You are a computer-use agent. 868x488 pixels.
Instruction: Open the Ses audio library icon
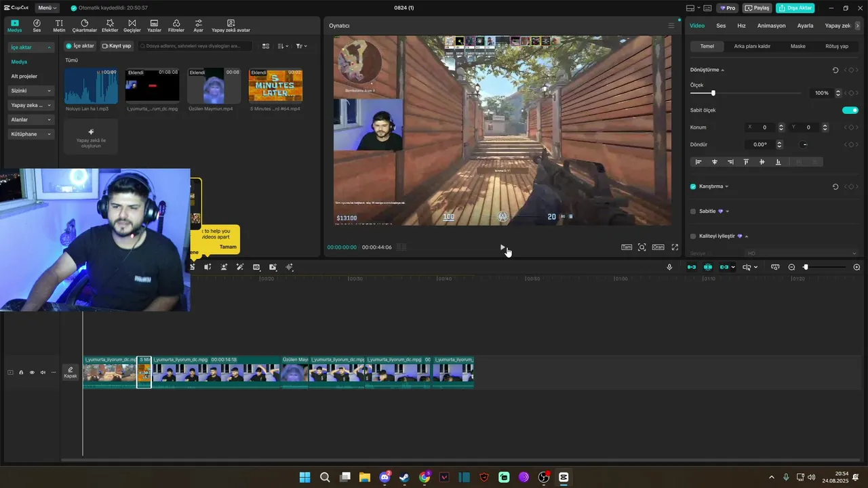tap(37, 26)
